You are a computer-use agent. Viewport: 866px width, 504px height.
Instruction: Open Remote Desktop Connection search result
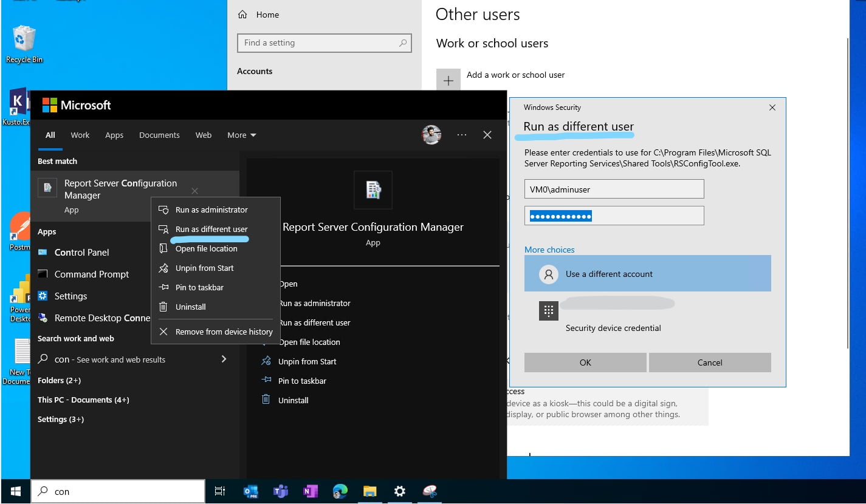pyautogui.click(x=94, y=318)
